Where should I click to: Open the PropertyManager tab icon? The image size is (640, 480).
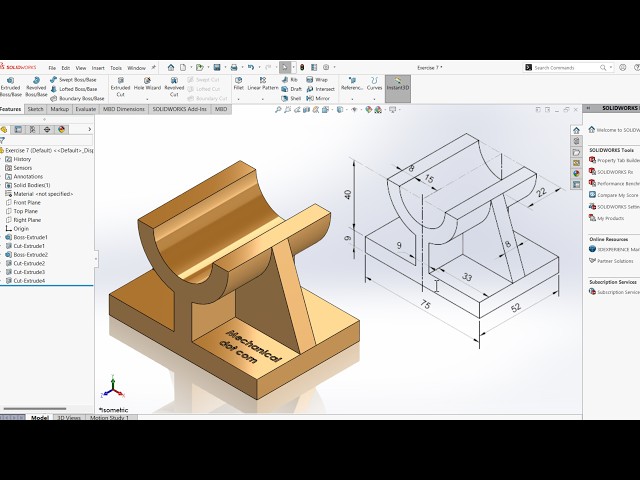[x=18, y=129]
